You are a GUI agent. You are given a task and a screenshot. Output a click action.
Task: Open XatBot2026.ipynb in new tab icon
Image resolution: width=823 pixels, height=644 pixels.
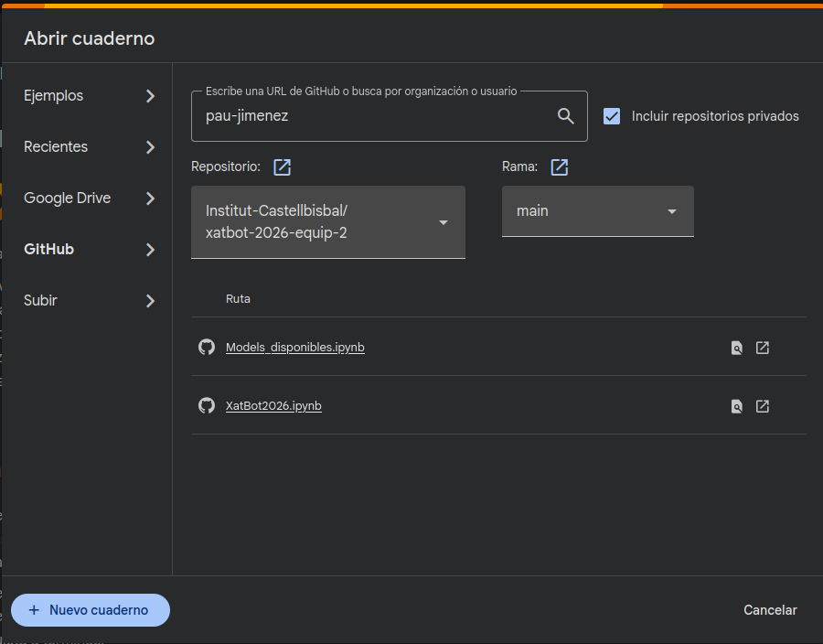pos(763,406)
